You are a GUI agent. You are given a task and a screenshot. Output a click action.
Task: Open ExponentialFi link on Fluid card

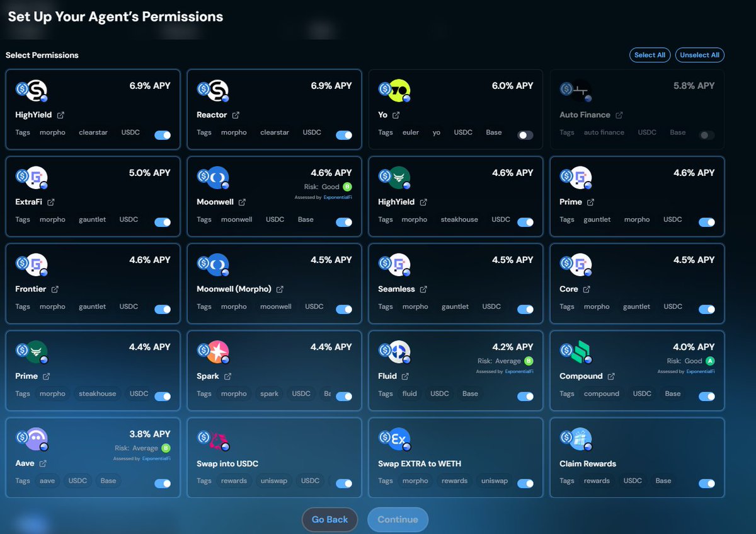click(519, 371)
